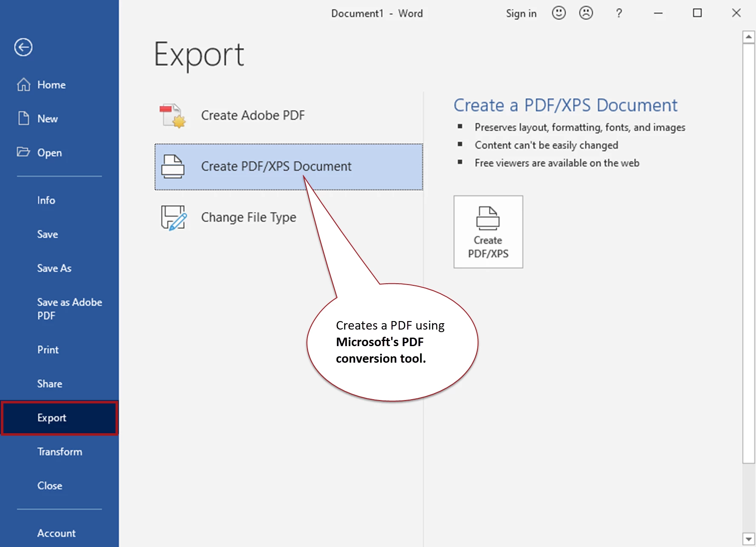This screenshot has width=756, height=547.
Task: Select Create PDF/XPS Document option
Action: click(289, 166)
